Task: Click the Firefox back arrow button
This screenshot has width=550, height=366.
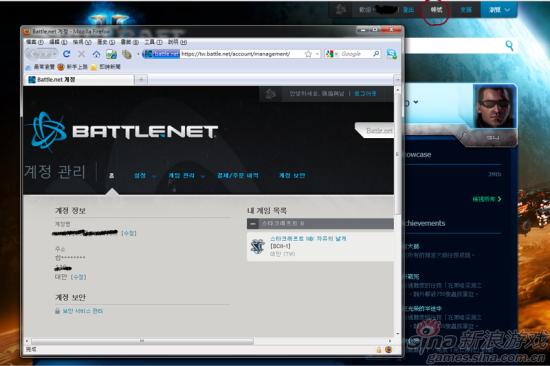Action: 33,54
